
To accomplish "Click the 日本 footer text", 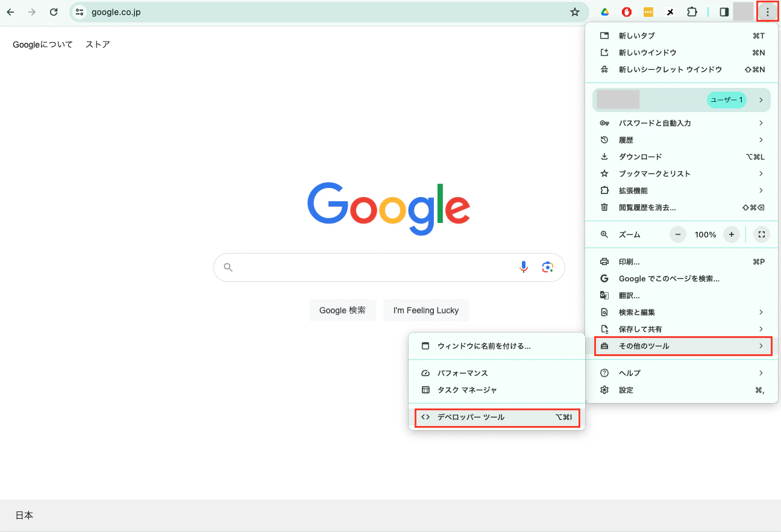I will pos(24,516).
